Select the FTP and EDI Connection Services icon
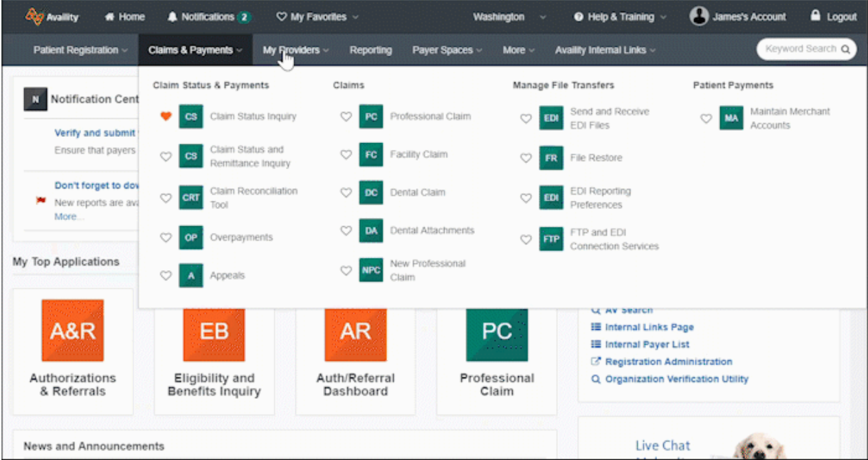Screen dimensions: 868x460 pyautogui.click(x=551, y=239)
